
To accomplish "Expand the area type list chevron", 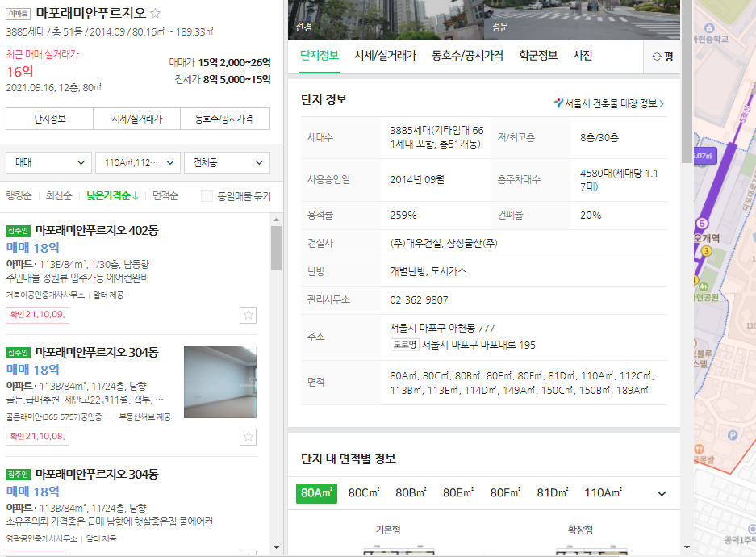I will coord(662,493).
